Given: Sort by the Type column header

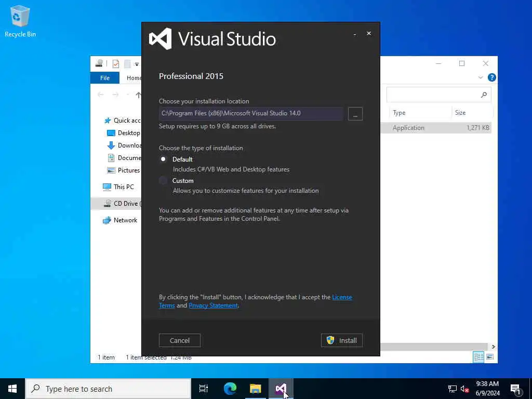Looking at the screenshot, I should 399,113.
